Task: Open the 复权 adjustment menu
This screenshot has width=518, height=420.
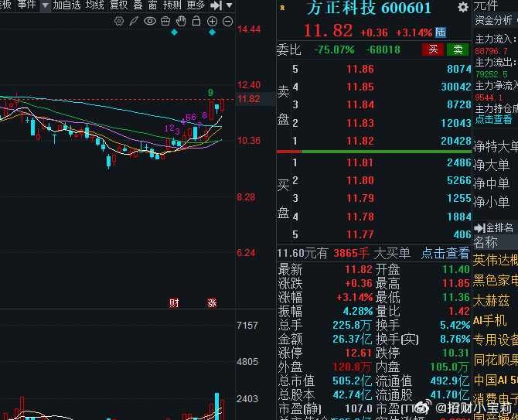Action: (118, 5)
